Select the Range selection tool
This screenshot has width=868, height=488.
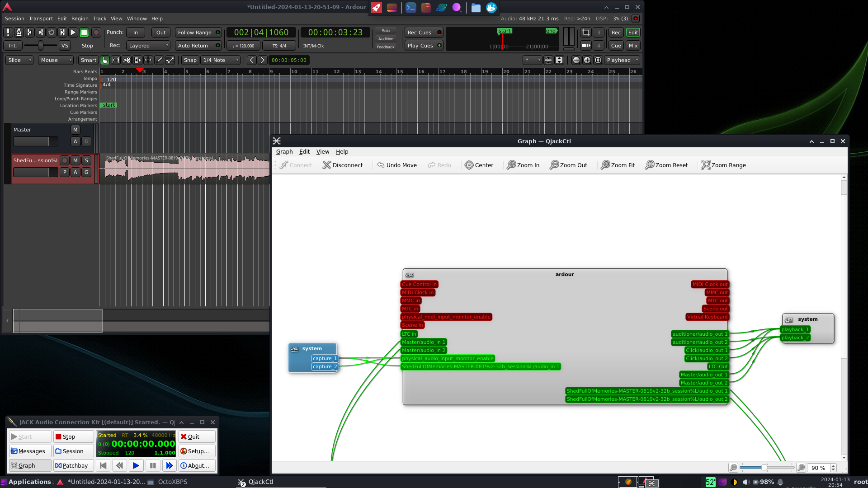pyautogui.click(x=116, y=60)
